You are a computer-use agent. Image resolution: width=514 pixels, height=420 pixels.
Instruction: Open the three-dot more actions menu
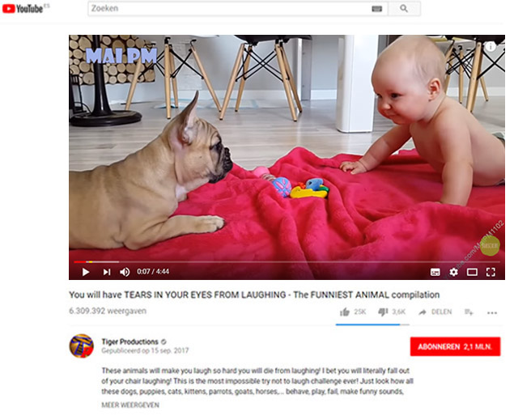(x=492, y=313)
